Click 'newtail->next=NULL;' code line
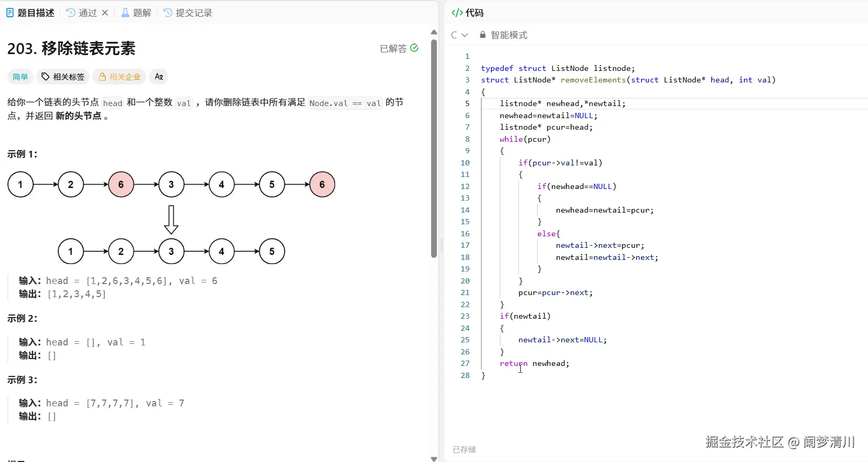This screenshot has width=868, height=462. pyautogui.click(x=563, y=340)
